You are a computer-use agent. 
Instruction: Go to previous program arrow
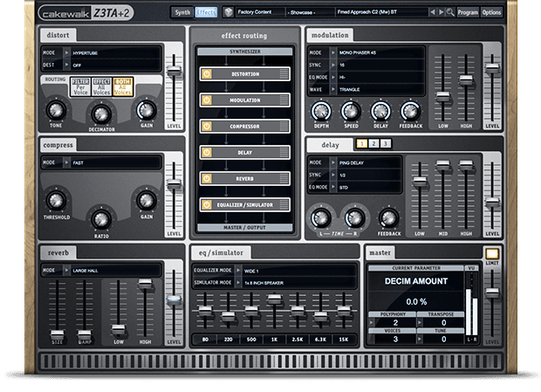tap(432, 12)
